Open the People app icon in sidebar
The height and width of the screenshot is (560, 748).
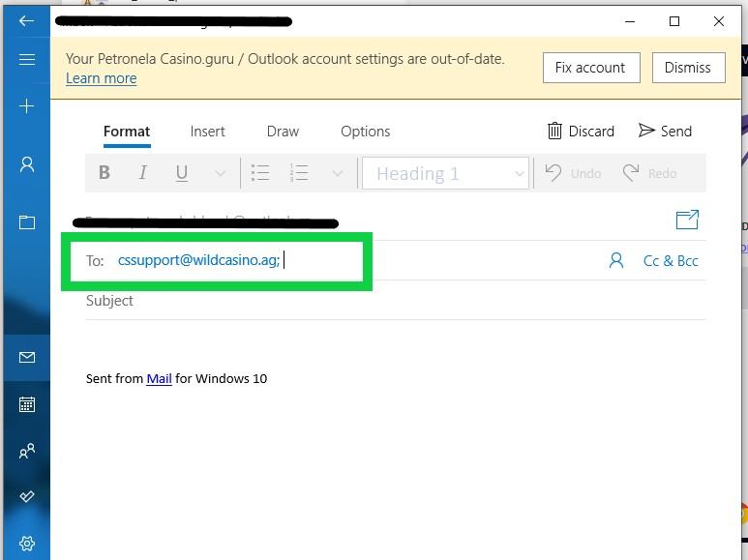click(26, 451)
